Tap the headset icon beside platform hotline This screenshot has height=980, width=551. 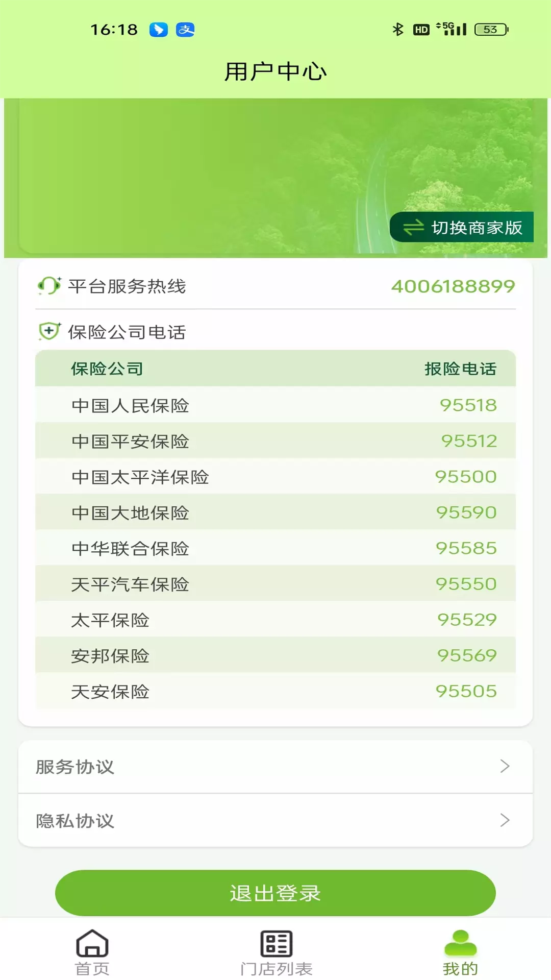(49, 286)
